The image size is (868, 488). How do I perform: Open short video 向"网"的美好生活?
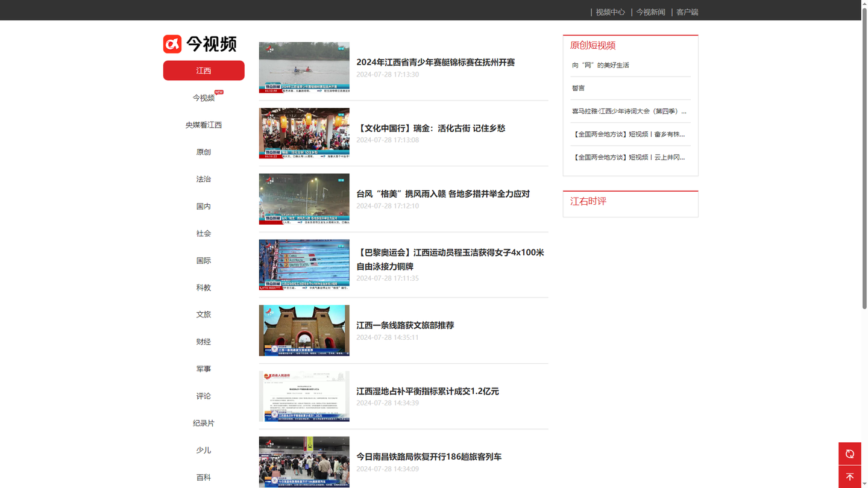tap(600, 65)
